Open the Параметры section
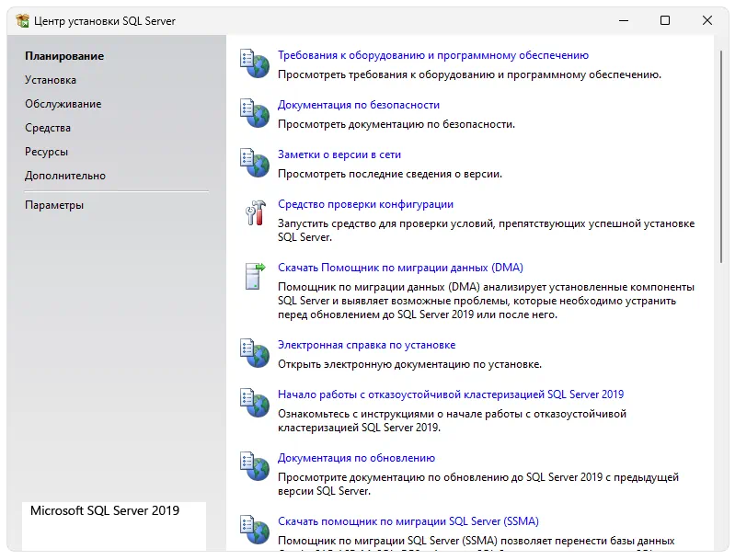Image resolution: width=735 pixels, height=560 pixels. click(54, 205)
